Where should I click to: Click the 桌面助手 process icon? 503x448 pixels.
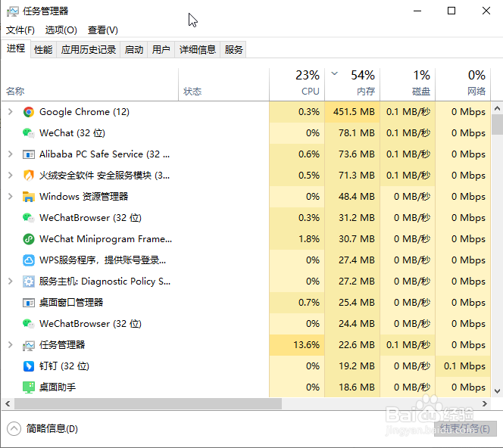pyautogui.click(x=29, y=387)
